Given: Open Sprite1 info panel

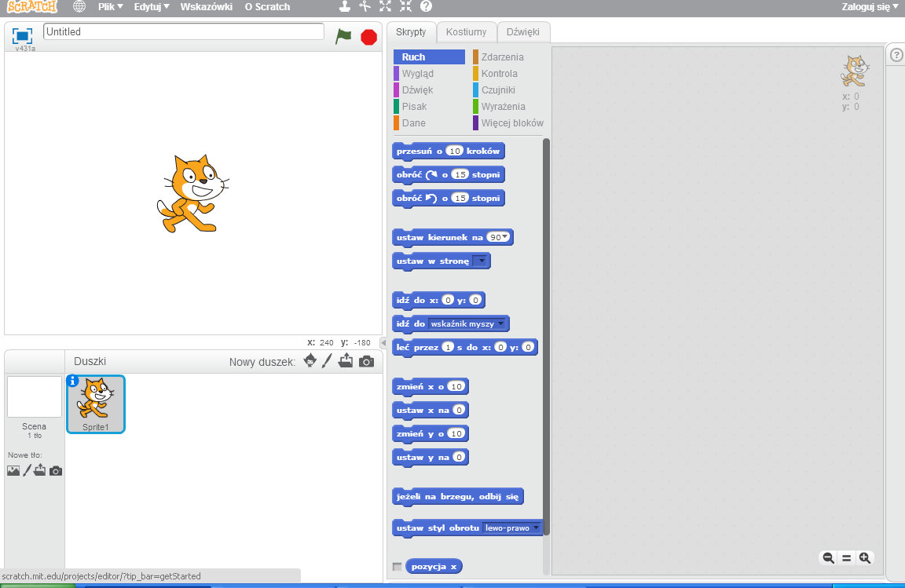Looking at the screenshot, I should pyautogui.click(x=73, y=381).
